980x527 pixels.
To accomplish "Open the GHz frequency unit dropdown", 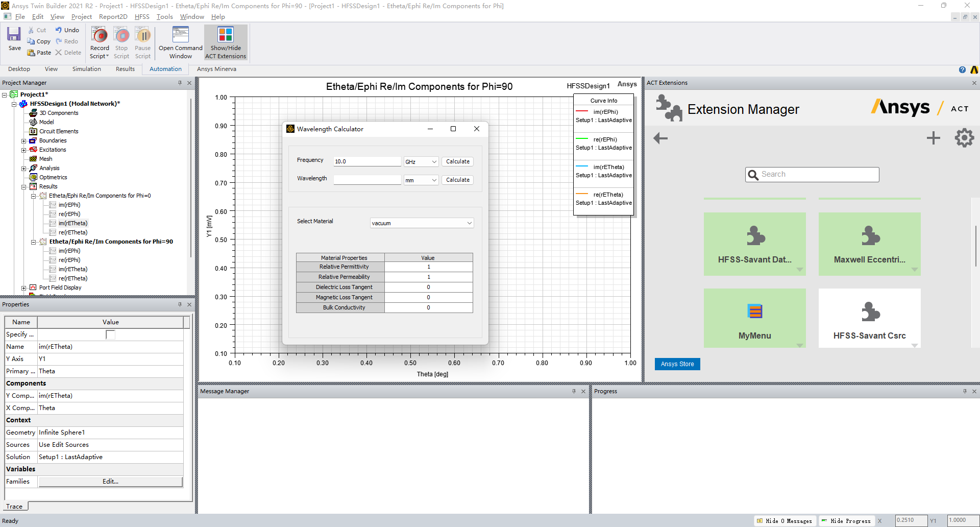I will click(x=421, y=162).
